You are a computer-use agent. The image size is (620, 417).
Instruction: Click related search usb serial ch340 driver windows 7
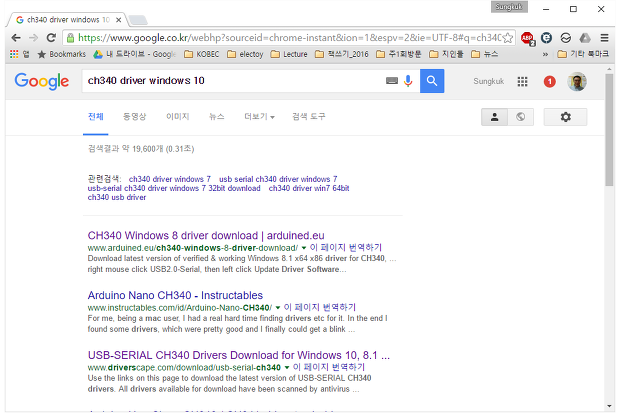click(278, 179)
